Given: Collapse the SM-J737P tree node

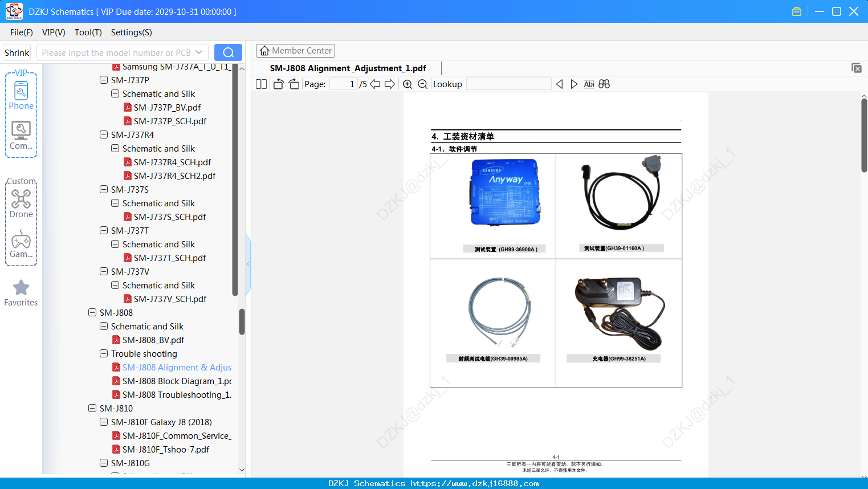Looking at the screenshot, I should pyautogui.click(x=104, y=80).
